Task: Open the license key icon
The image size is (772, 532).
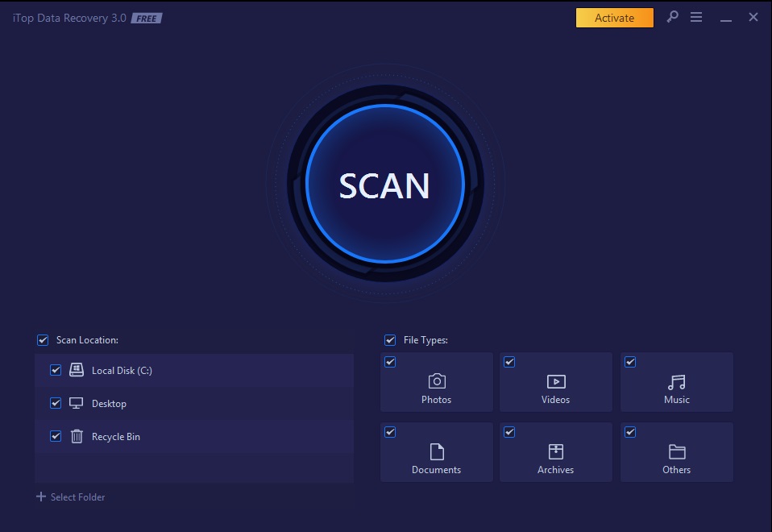Action: coord(672,17)
